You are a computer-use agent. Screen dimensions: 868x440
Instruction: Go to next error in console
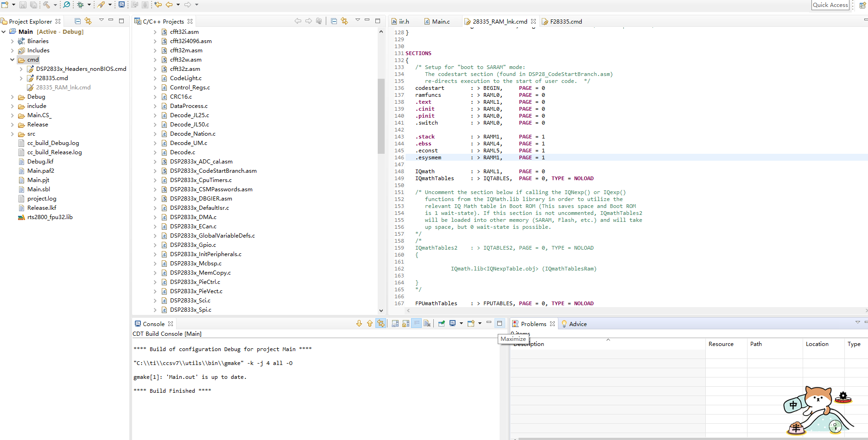point(359,324)
